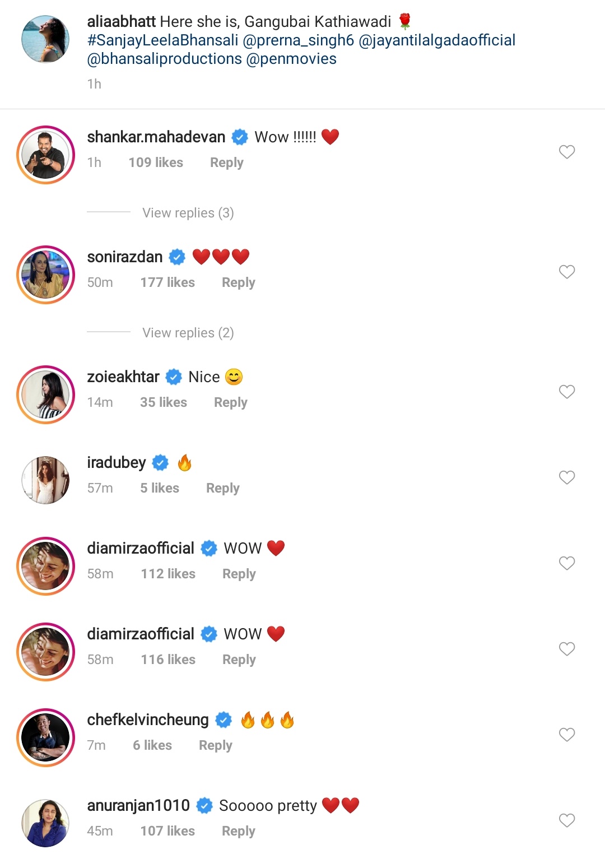Like shankar.mahadevan's comment with heart icon
The height and width of the screenshot is (868, 605).
(x=566, y=152)
